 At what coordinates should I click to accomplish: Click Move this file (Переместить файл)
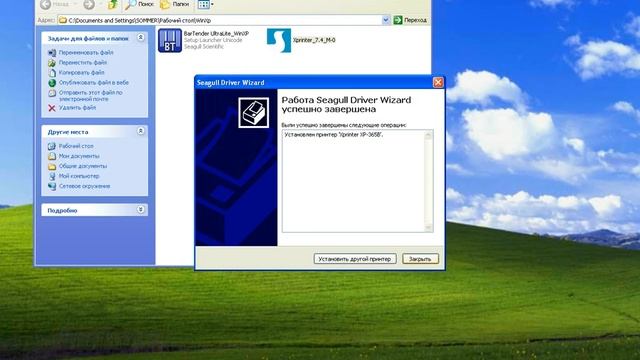tap(83, 62)
